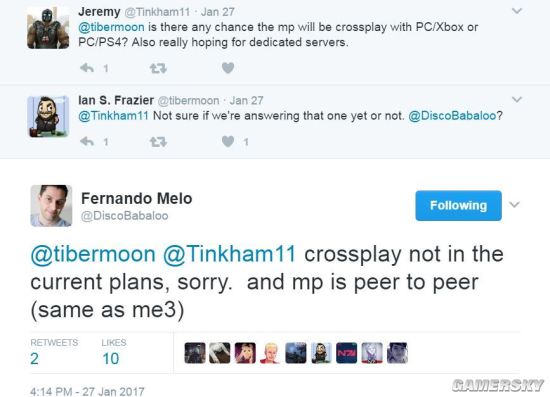View Fernando Melo's profile photo
This screenshot has width=550, height=397.
(x=51, y=206)
